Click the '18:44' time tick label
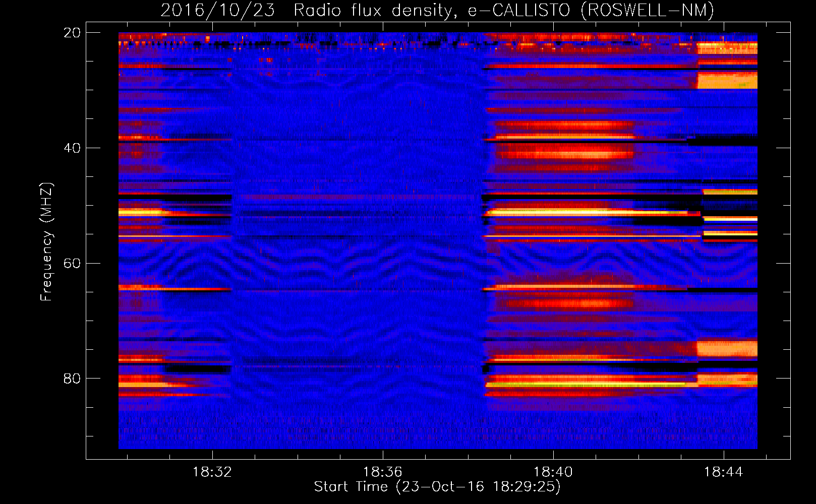The height and width of the screenshot is (504, 816). click(x=724, y=472)
